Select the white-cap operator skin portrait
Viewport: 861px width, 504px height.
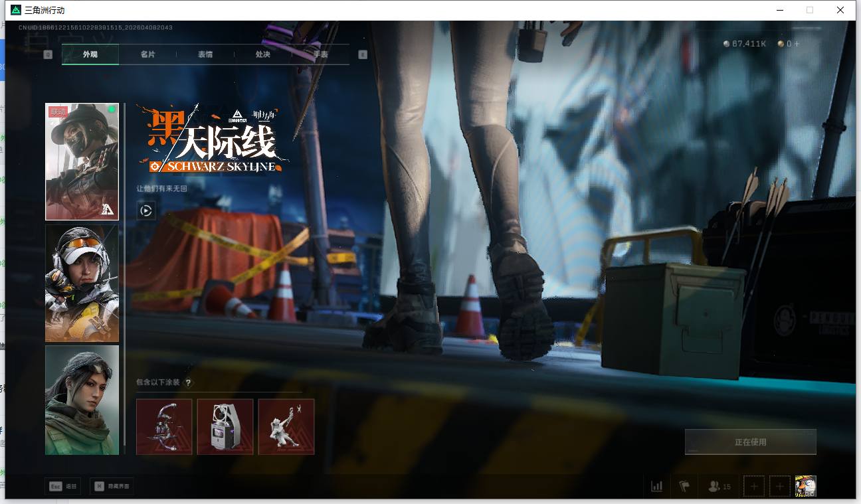click(x=82, y=283)
